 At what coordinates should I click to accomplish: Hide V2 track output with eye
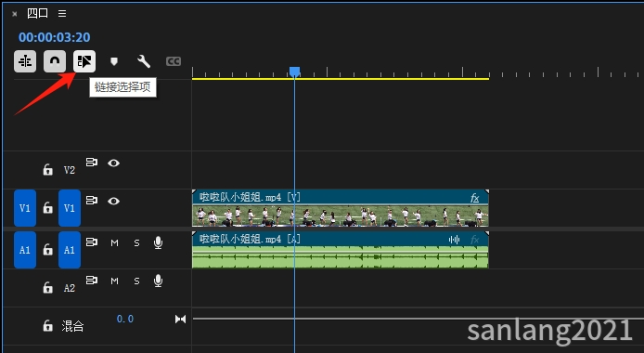pyautogui.click(x=114, y=163)
